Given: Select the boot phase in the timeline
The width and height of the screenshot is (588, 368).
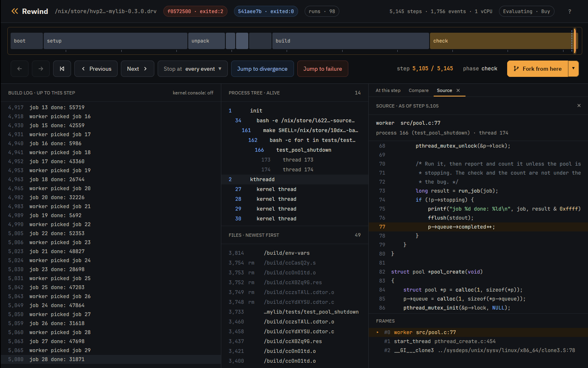Looking at the screenshot, I should tap(27, 41).
